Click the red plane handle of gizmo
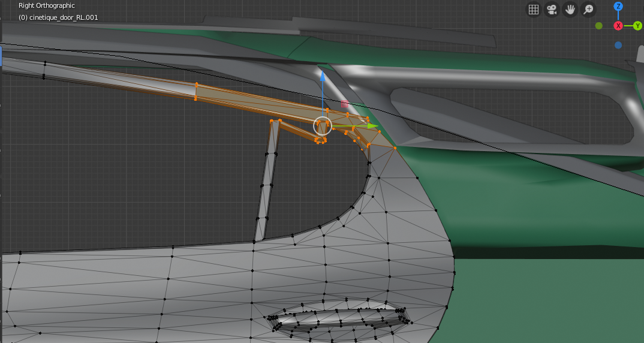Viewport: 644px width, 343px height. pyautogui.click(x=345, y=104)
